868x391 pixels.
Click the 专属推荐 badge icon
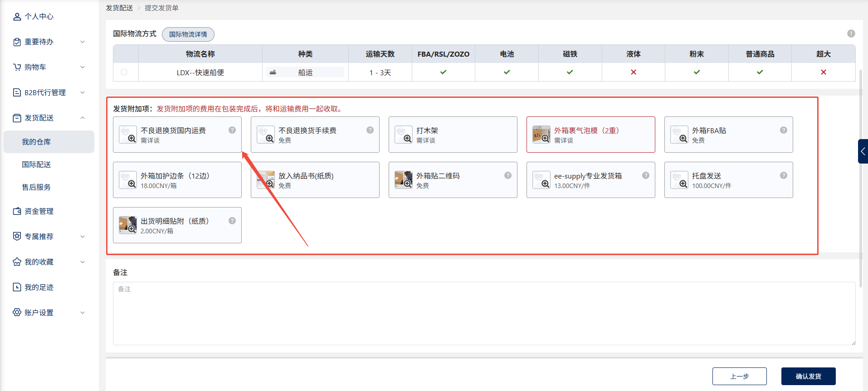coord(17,237)
